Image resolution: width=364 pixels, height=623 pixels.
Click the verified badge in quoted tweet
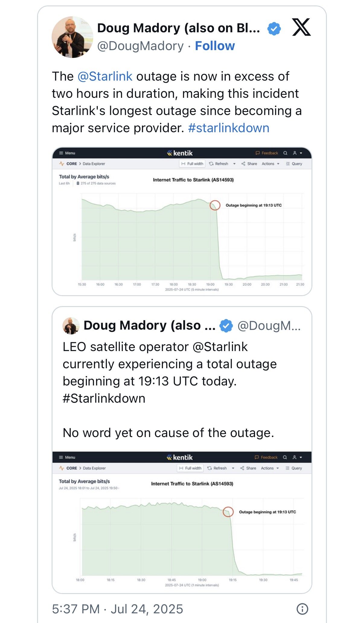click(226, 326)
